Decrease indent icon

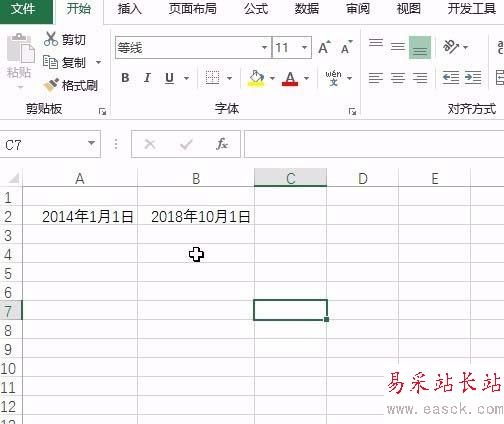(451, 78)
